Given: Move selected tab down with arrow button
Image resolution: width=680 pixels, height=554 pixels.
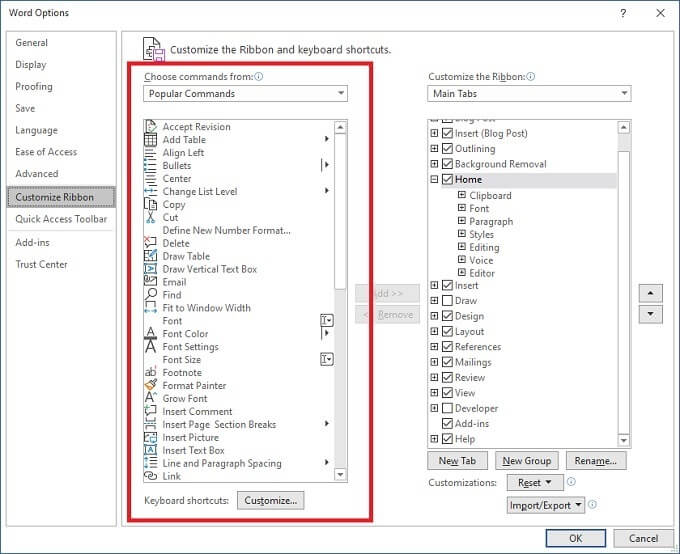Looking at the screenshot, I should tap(651, 314).
